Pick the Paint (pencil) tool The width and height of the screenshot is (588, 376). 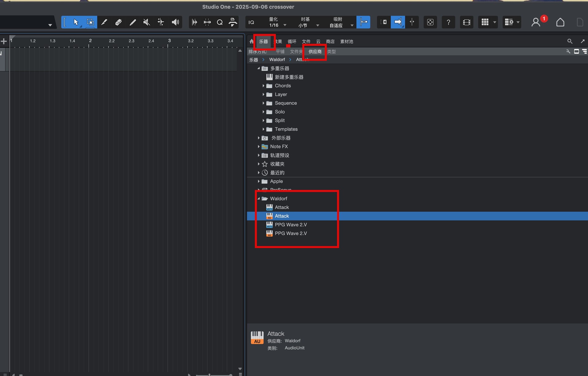coord(133,22)
